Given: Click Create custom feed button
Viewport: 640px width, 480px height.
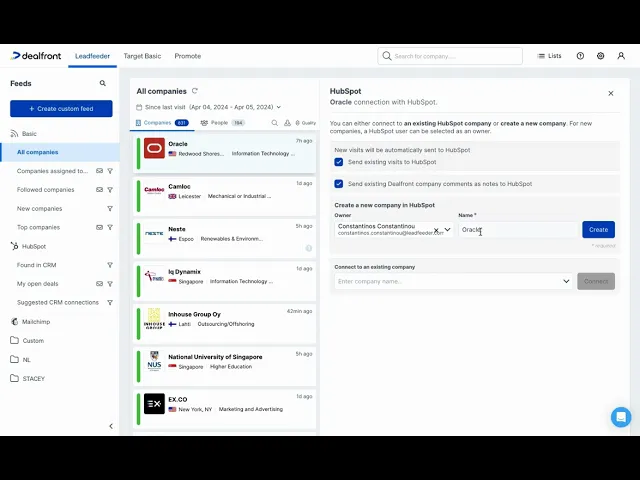Looking at the screenshot, I should 61,109.
